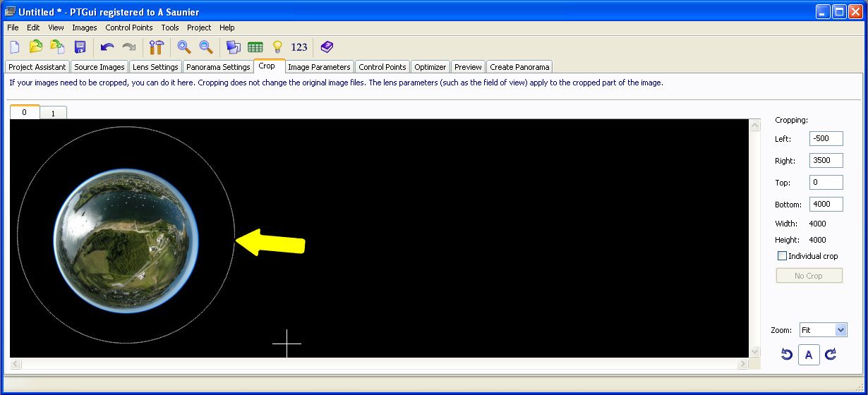The height and width of the screenshot is (395, 868).
Task: Rotate image counterclockwise with left rotate arrow
Action: coord(787,354)
